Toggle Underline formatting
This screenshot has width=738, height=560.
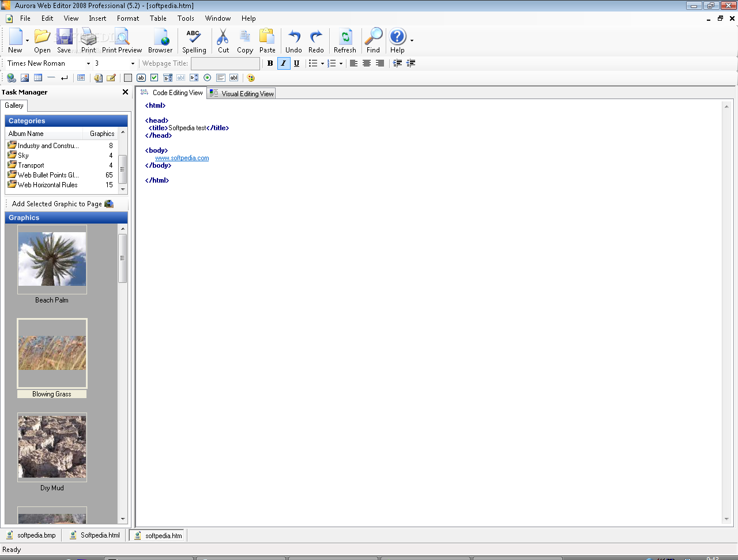coord(296,63)
